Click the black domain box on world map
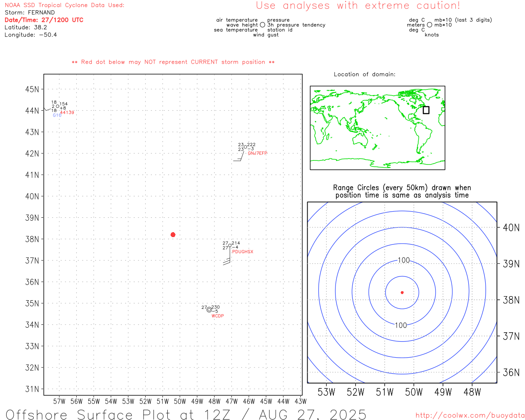 426,110
